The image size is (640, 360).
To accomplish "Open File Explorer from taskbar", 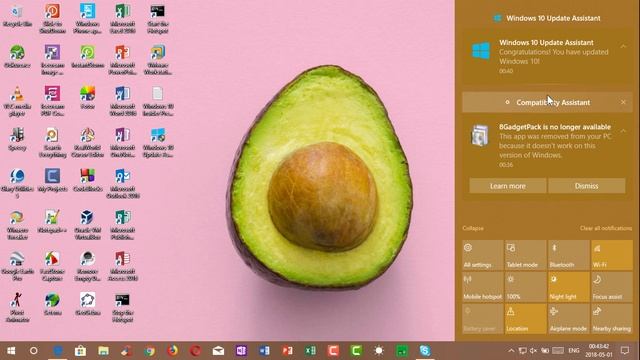I will tap(103, 351).
